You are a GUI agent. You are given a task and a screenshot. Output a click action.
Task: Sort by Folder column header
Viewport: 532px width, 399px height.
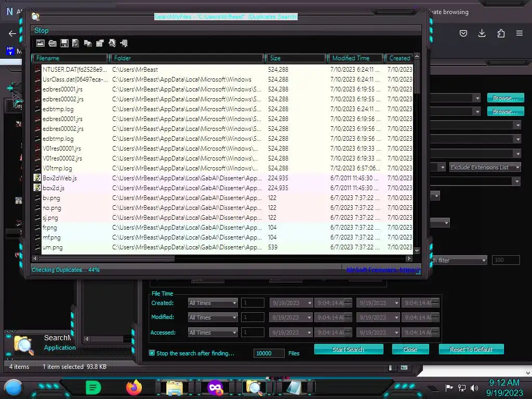pos(187,58)
